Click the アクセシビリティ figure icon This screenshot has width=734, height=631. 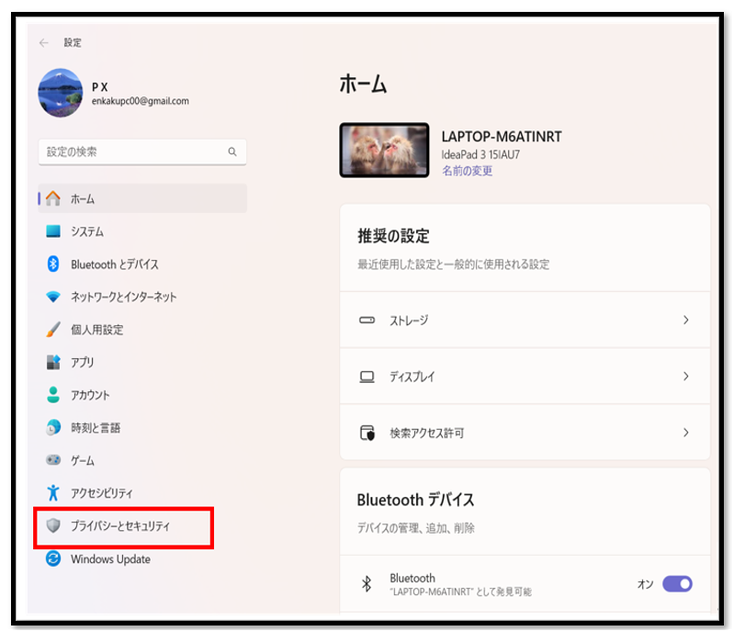coord(53,492)
